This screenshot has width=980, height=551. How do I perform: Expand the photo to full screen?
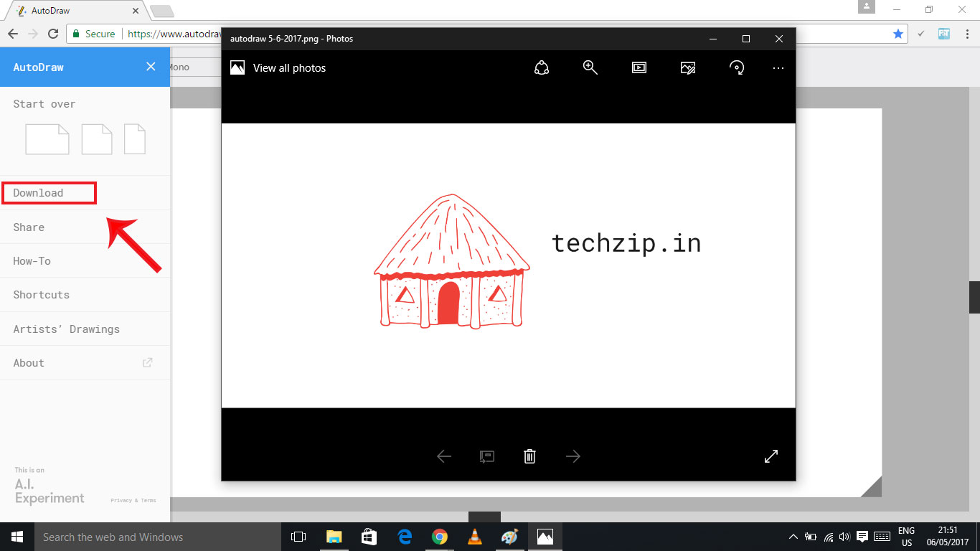click(771, 456)
